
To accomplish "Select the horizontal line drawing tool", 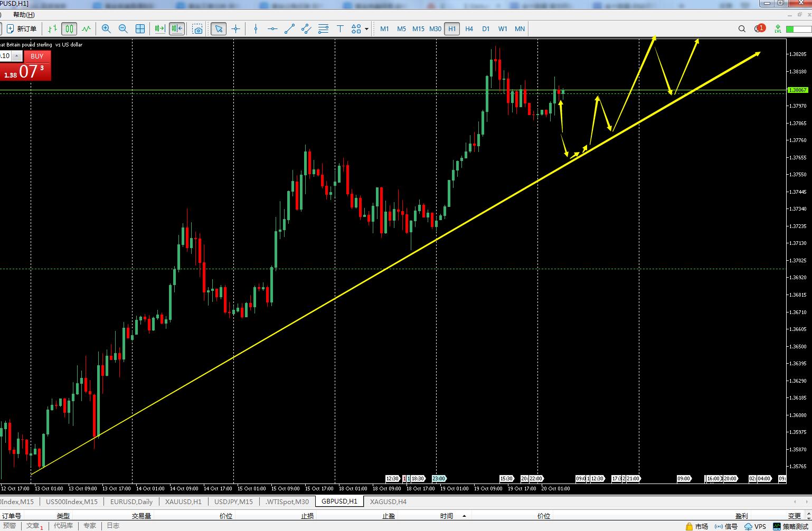I will click(272, 29).
